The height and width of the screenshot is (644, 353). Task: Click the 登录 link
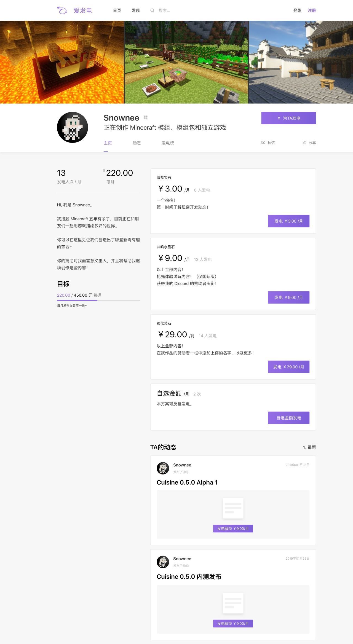(297, 10)
